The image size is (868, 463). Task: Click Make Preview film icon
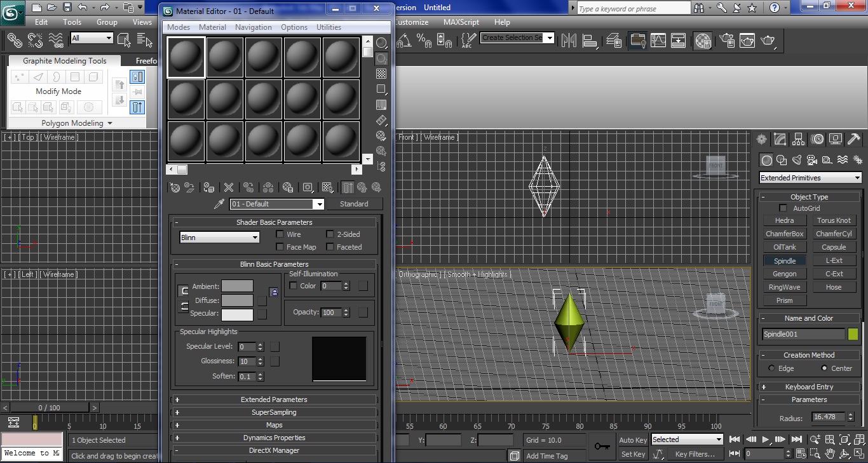pyautogui.click(x=381, y=120)
